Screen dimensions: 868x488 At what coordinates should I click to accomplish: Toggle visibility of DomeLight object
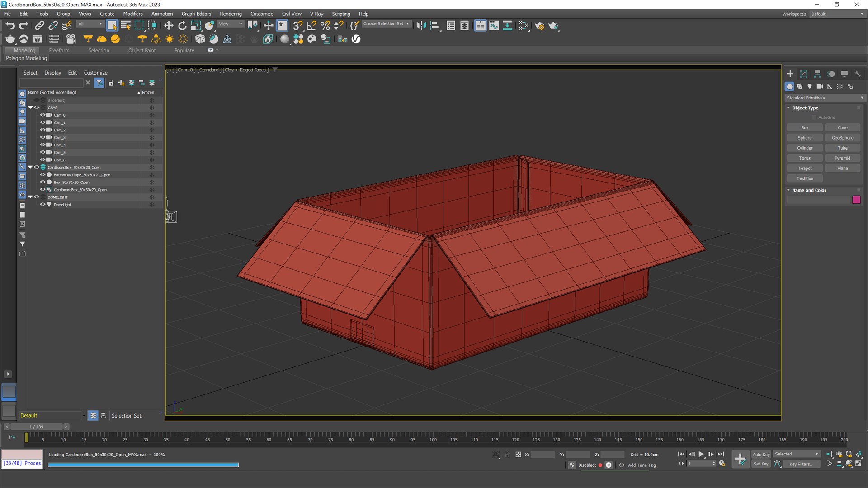point(42,204)
